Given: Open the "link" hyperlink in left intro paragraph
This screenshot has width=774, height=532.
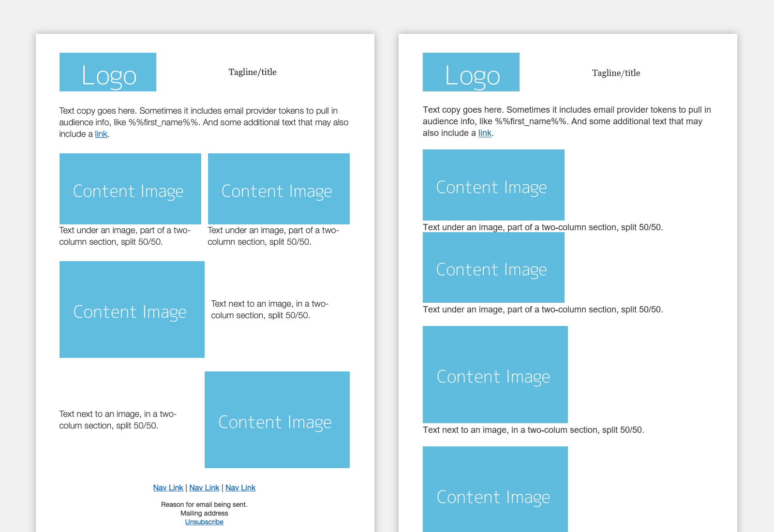Looking at the screenshot, I should (x=101, y=134).
